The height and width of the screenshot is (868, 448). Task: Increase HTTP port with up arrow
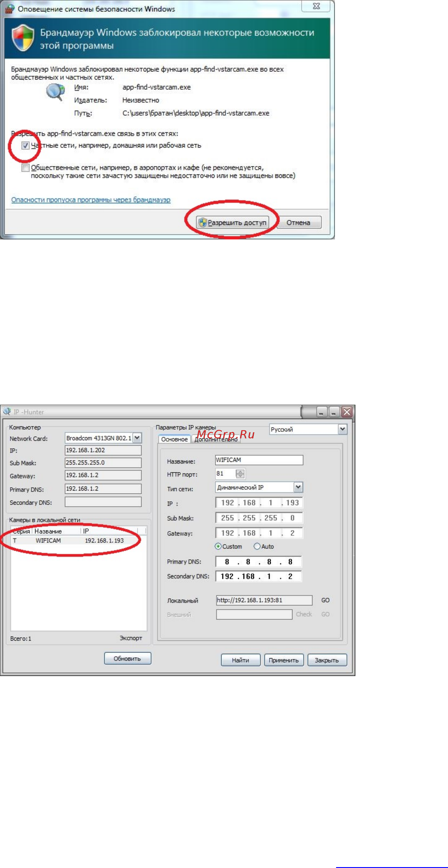coord(240,472)
